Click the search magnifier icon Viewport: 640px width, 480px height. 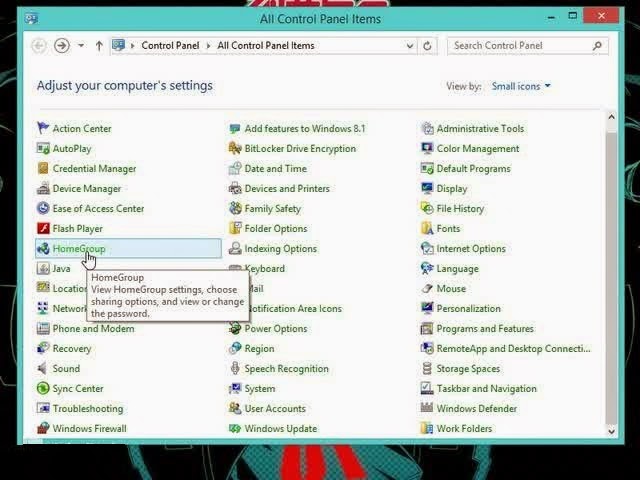(597, 45)
